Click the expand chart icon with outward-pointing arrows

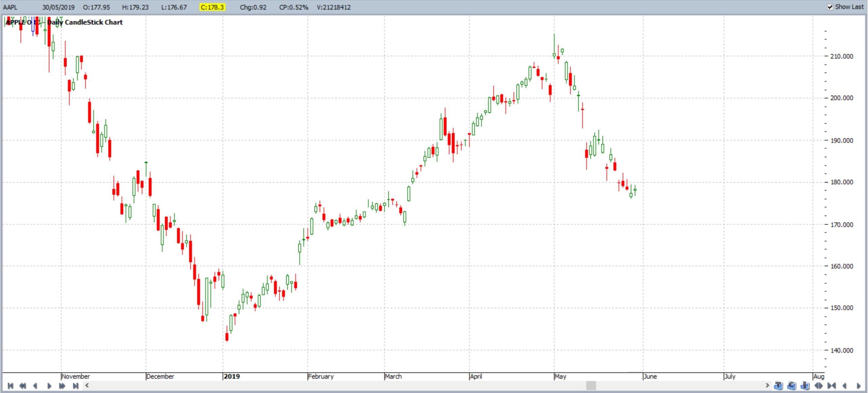[x=818, y=386]
